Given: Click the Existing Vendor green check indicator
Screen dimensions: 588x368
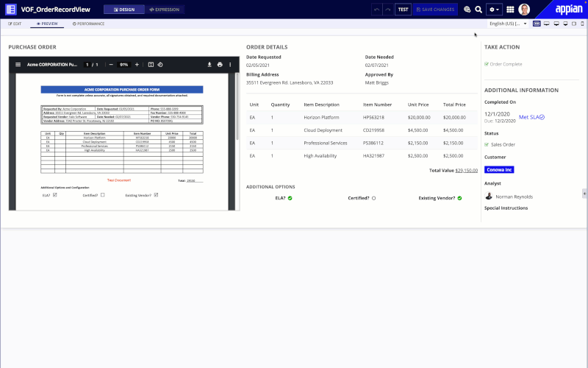Looking at the screenshot, I should pyautogui.click(x=459, y=198).
